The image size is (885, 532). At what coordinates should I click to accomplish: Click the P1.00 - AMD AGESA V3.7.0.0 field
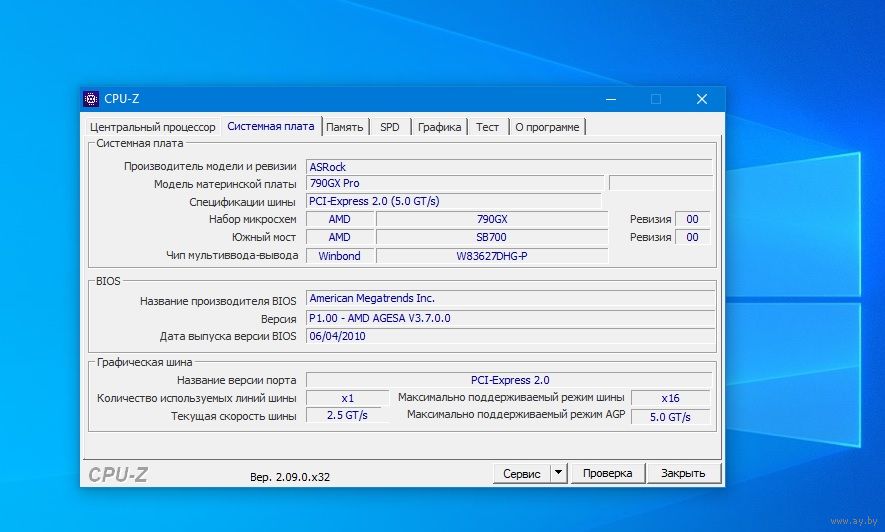(x=510, y=319)
